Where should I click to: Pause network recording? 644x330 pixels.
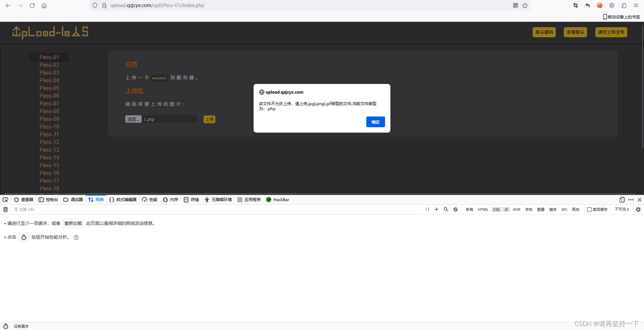[427, 209]
